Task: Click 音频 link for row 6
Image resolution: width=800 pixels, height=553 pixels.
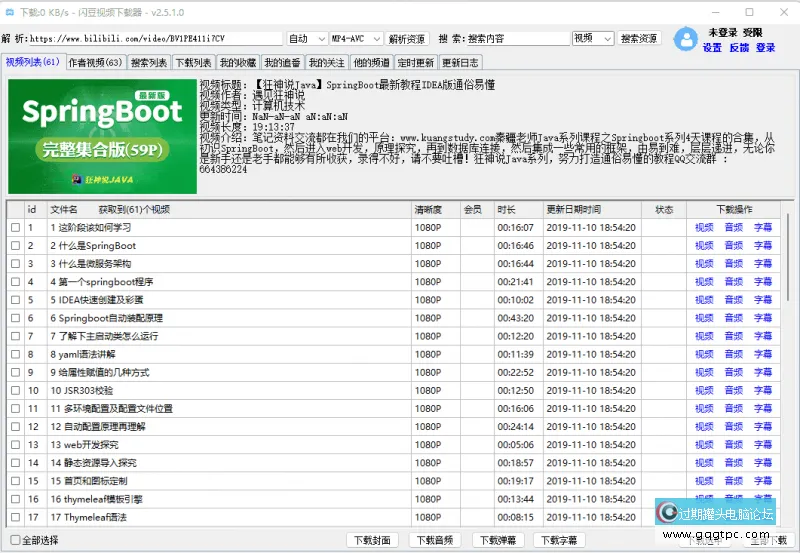Action: pyautogui.click(x=734, y=318)
